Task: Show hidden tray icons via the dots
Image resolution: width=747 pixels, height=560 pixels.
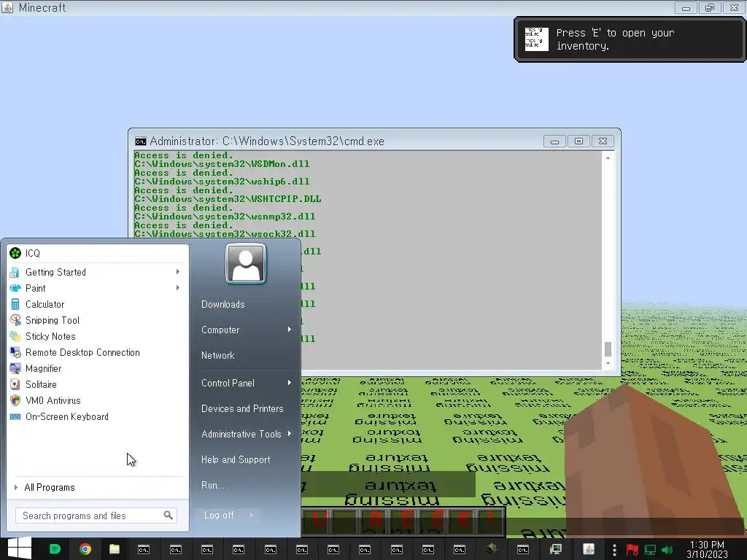Action: coord(614,550)
